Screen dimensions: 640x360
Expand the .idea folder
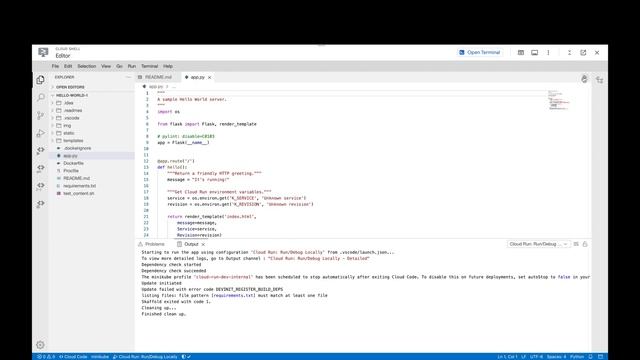pyautogui.click(x=69, y=103)
